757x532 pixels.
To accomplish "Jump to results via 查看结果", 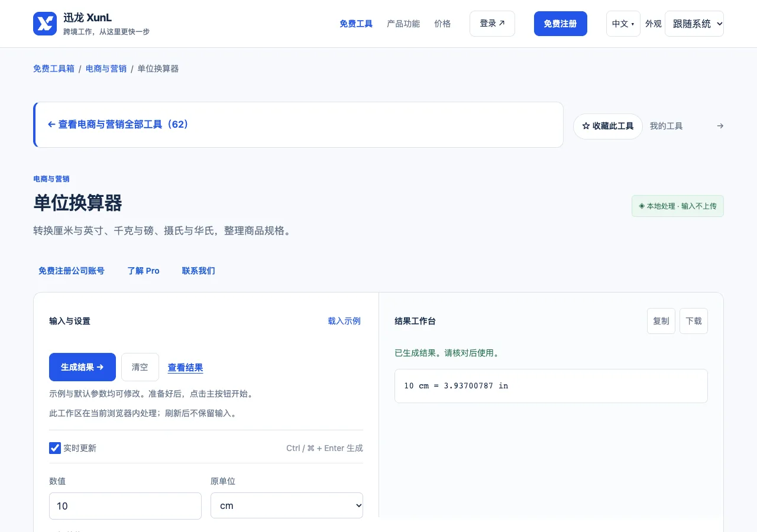I will click(186, 368).
